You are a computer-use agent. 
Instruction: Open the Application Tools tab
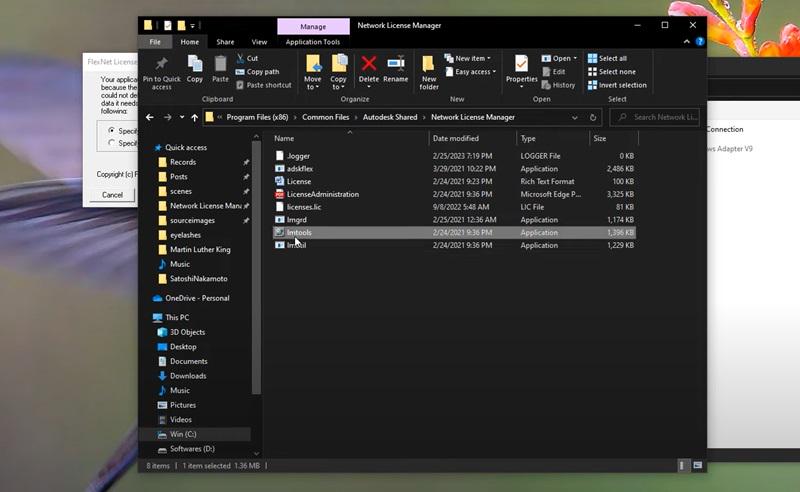[x=313, y=42]
